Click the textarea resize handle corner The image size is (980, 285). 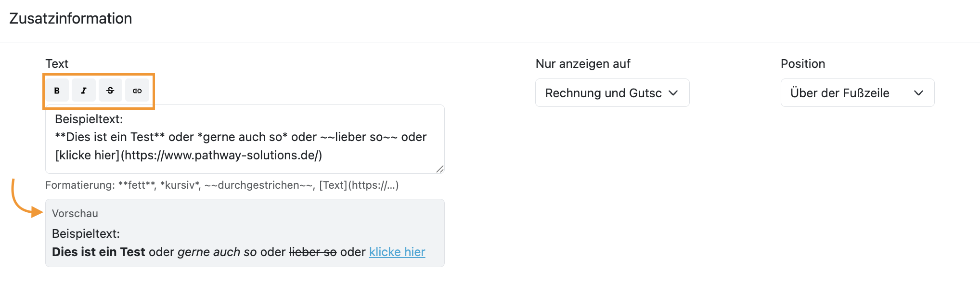point(439,169)
